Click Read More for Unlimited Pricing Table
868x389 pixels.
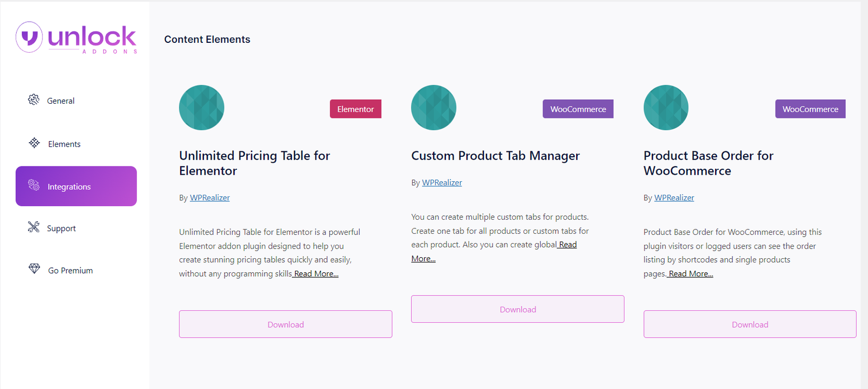coord(315,274)
